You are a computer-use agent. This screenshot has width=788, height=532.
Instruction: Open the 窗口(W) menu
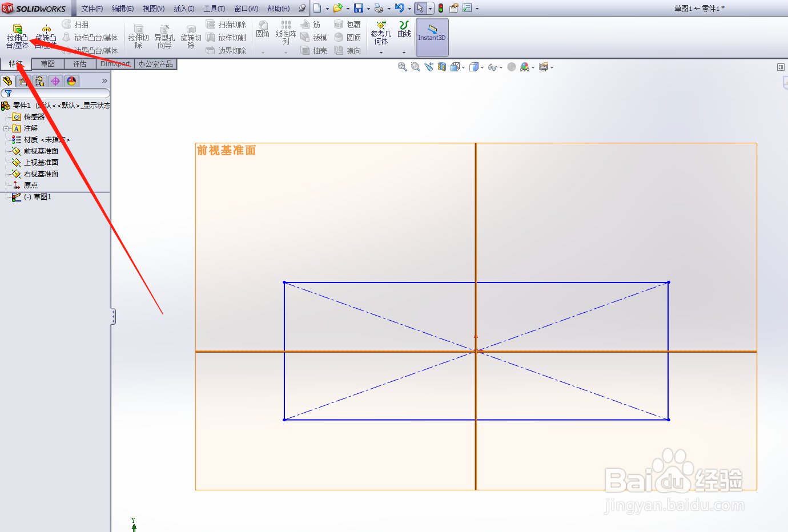[246, 9]
